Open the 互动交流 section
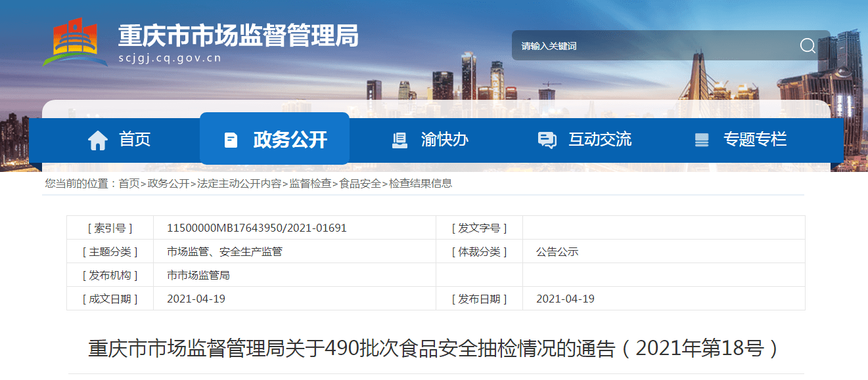Viewport: 868px width, 380px height. click(x=601, y=138)
